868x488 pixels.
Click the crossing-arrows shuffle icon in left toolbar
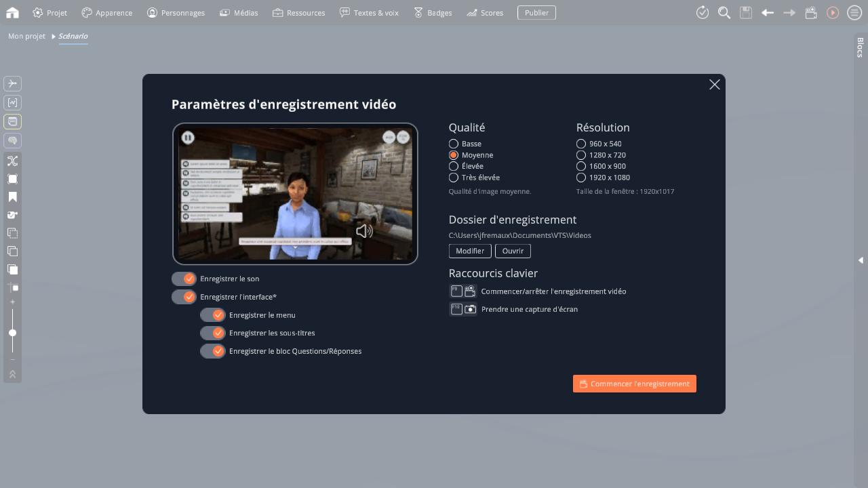[12, 161]
